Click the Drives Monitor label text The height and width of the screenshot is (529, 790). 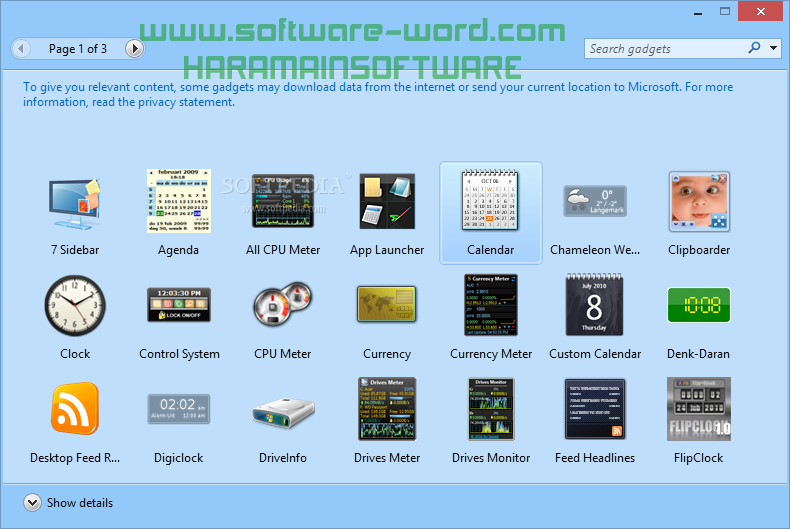coord(491,458)
